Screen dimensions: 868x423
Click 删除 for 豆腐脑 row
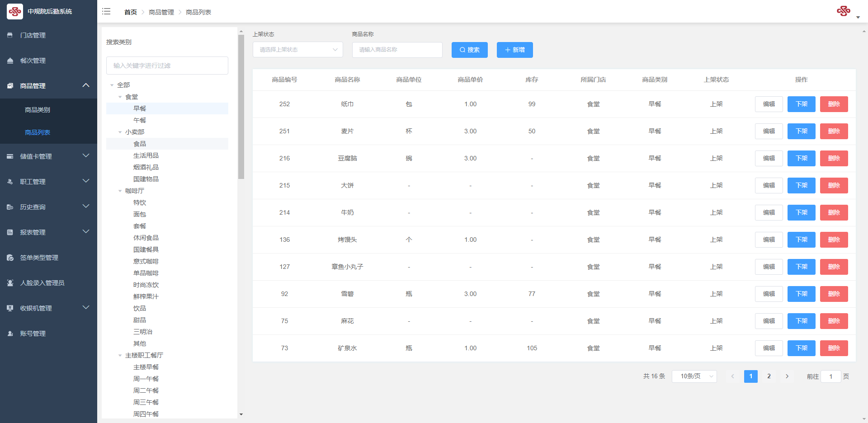click(834, 158)
